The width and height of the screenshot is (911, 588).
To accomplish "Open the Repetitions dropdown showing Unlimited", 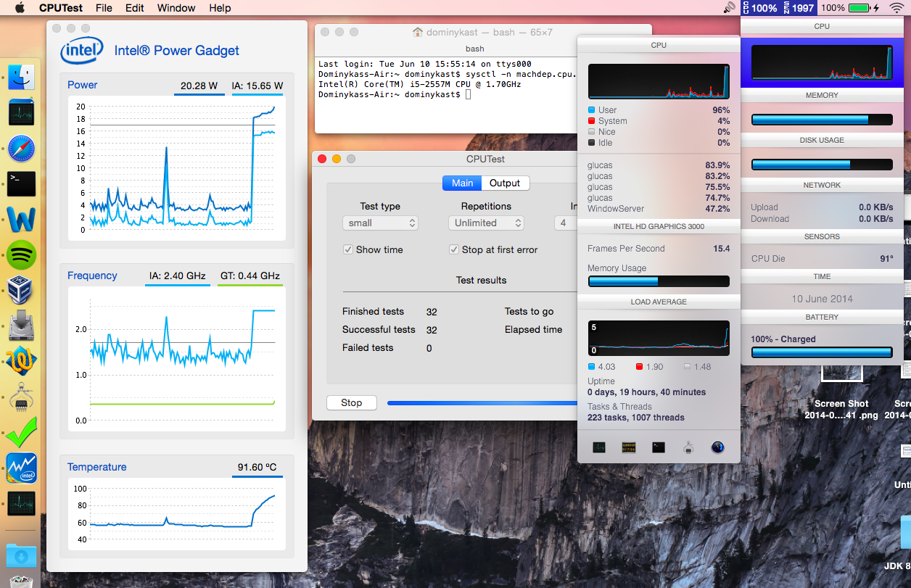I will (486, 223).
